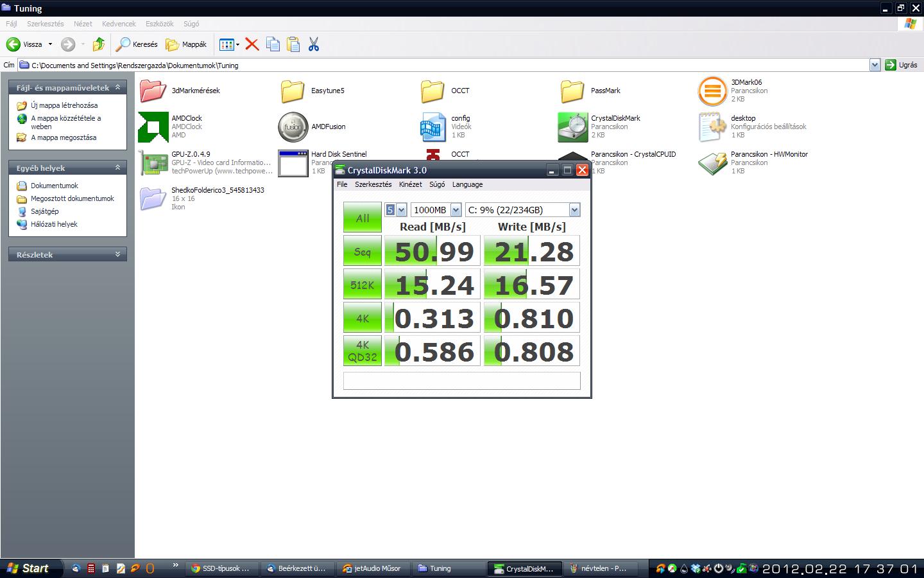924x578 pixels.
Task: Start the 4K QD32 benchmark test
Action: click(x=363, y=351)
